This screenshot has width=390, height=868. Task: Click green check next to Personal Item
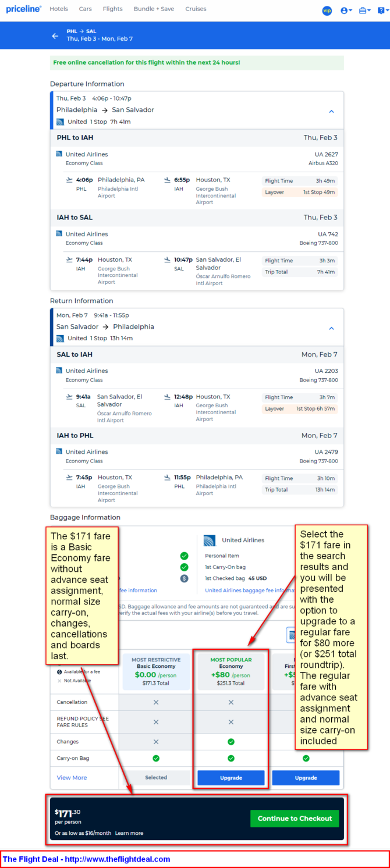[184, 556]
